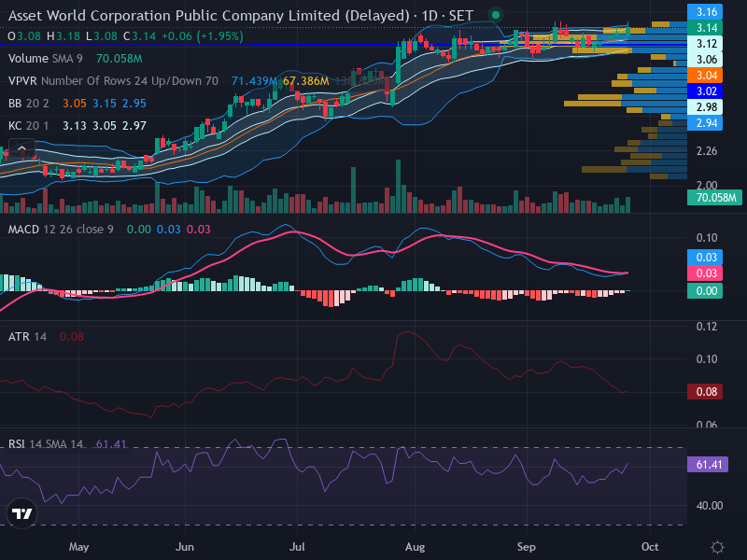Image resolution: width=747 pixels, height=560 pixels.
Task: Click the Volume SMA 9 legend
Action: [45, 59]
